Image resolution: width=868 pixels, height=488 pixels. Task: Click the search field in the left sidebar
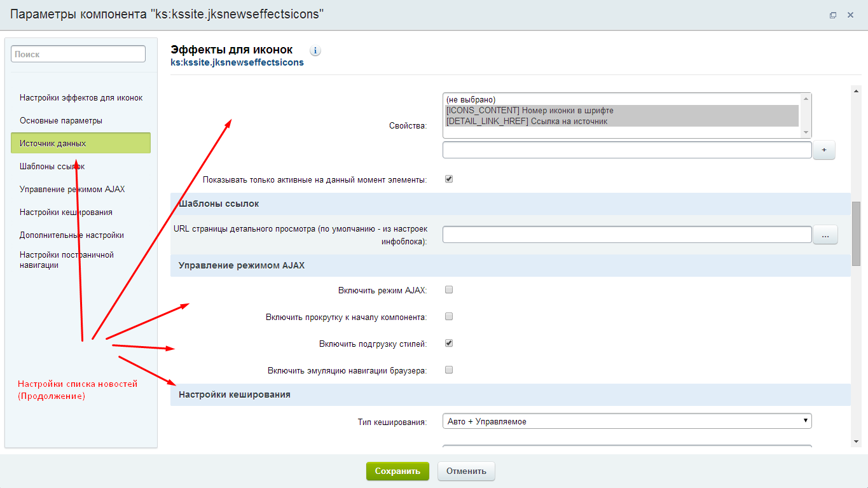[77, 53]
